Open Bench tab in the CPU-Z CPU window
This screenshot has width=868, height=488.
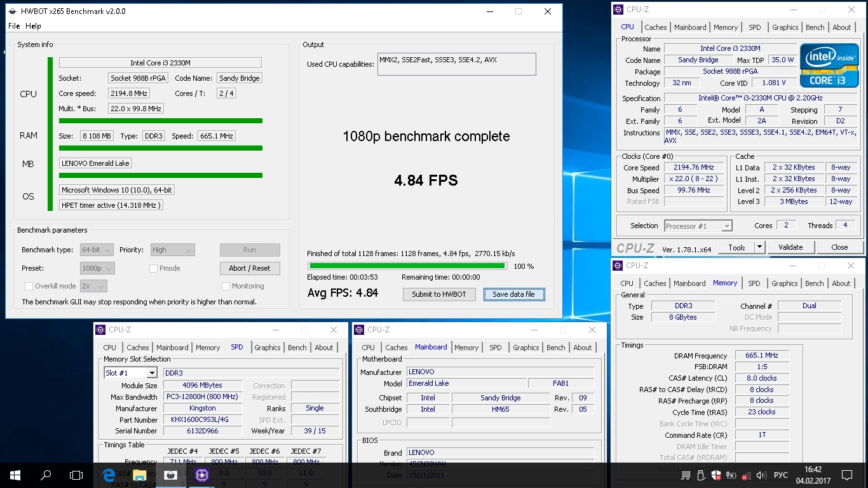815,27
